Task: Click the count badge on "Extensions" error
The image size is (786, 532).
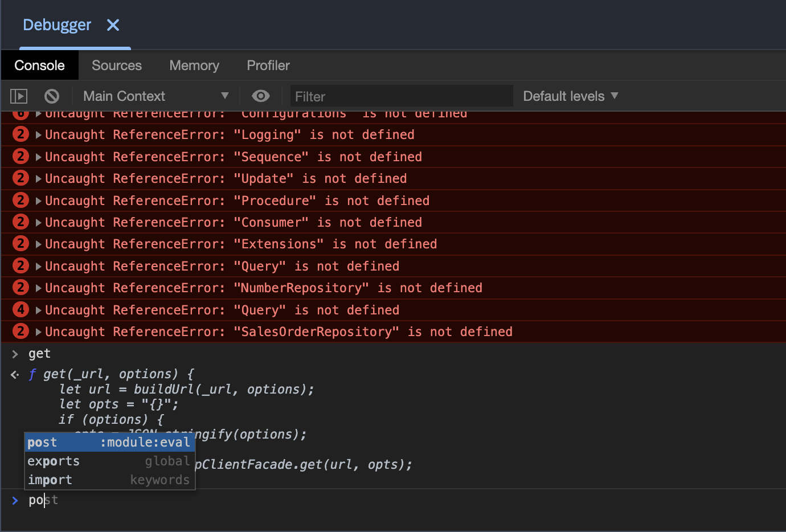Action: [x=21, y=244]
